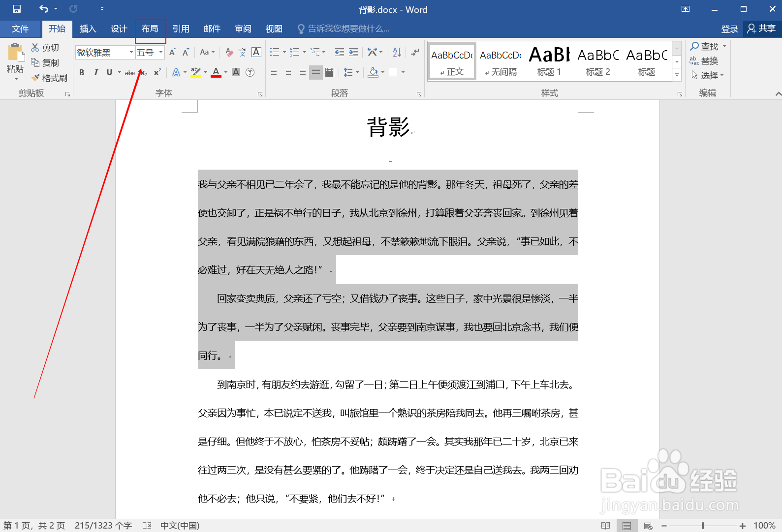Viewport: 782px width, 532px height.
Task: Select the 无间隔 style
Action: (500, 61)
